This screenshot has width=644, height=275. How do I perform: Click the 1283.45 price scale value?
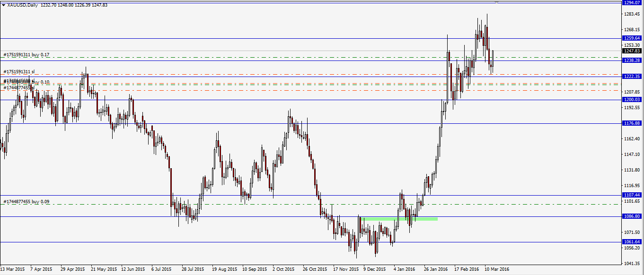[632, 14]
